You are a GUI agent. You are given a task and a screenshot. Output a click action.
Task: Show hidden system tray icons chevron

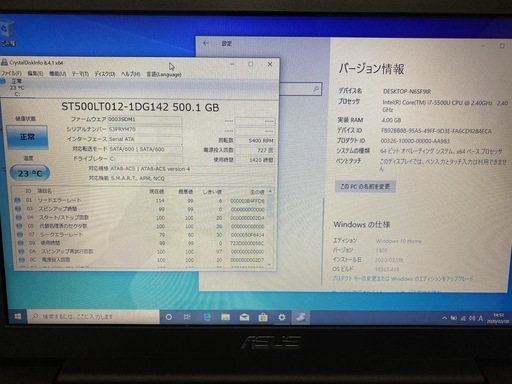pyautogui.click(x=444, y=318)
